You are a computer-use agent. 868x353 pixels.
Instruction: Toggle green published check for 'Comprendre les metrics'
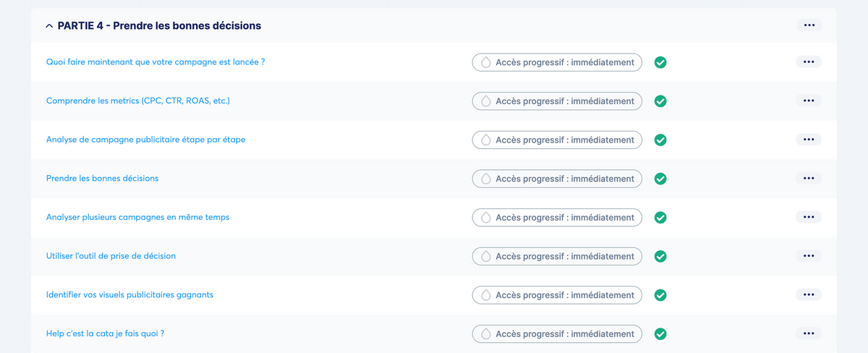(660, 101)
